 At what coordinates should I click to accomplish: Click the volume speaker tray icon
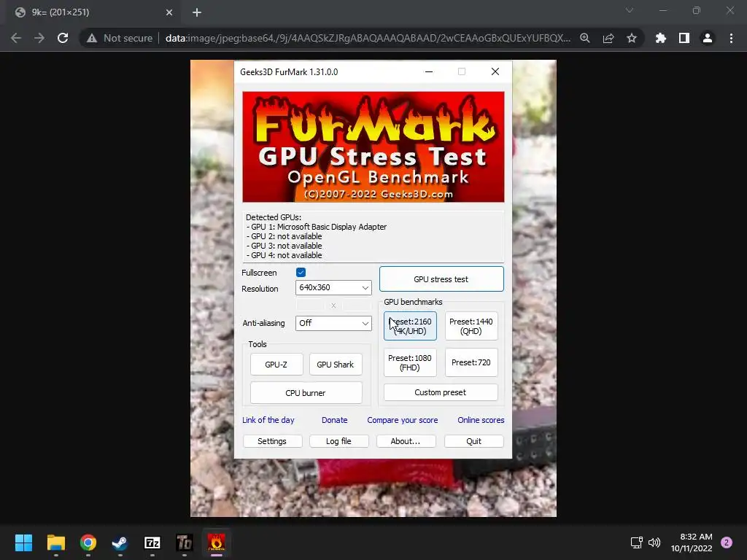click(x=654, y=542)
